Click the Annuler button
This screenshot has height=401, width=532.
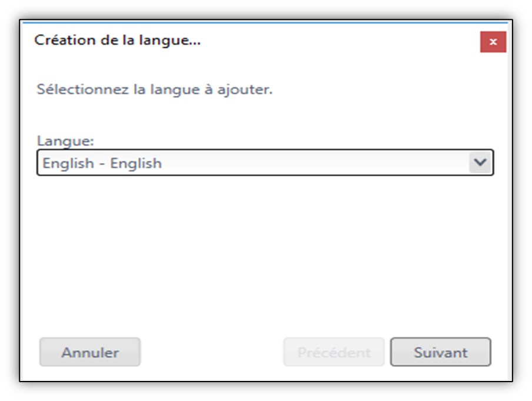click(x=90, y=352)
